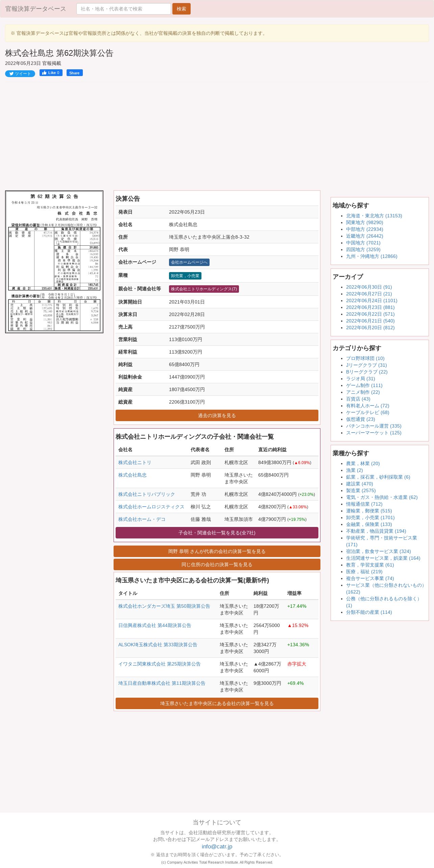The image size is (434, 868).
Task: Select 近畿地方 (26442) region
Action: coord(364,236)
